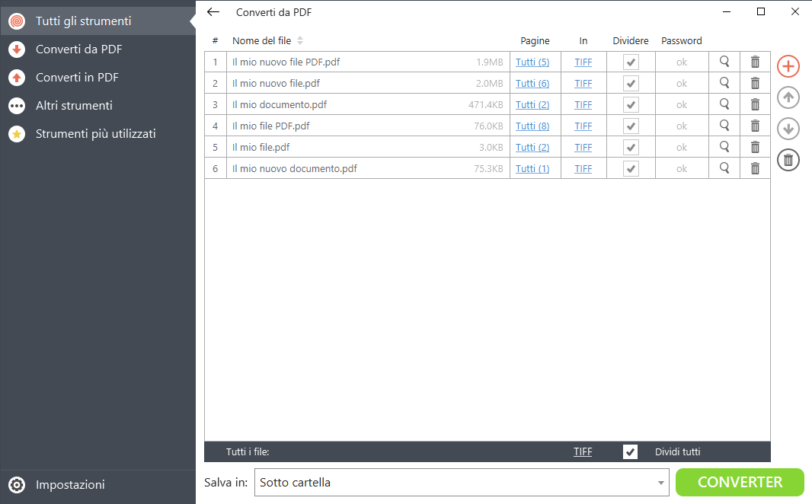
Task: Toggle Dividere for 'Il mio file.pdf'
Action: [x=631, y=147]
